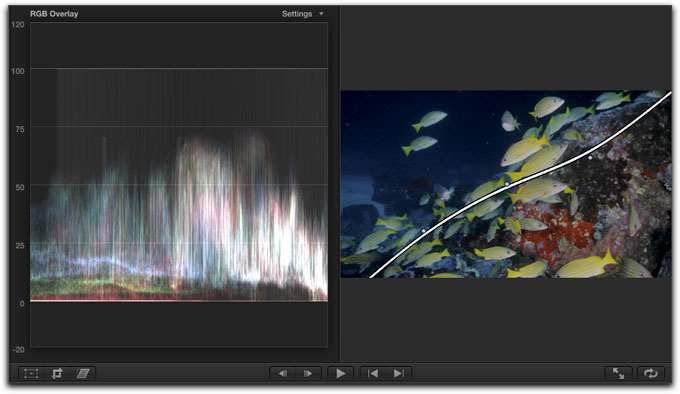Image resolution: width=680 pixels, height=394 pixels.
Task: Toggle loop playback
Action: click(x=651, y=373)
